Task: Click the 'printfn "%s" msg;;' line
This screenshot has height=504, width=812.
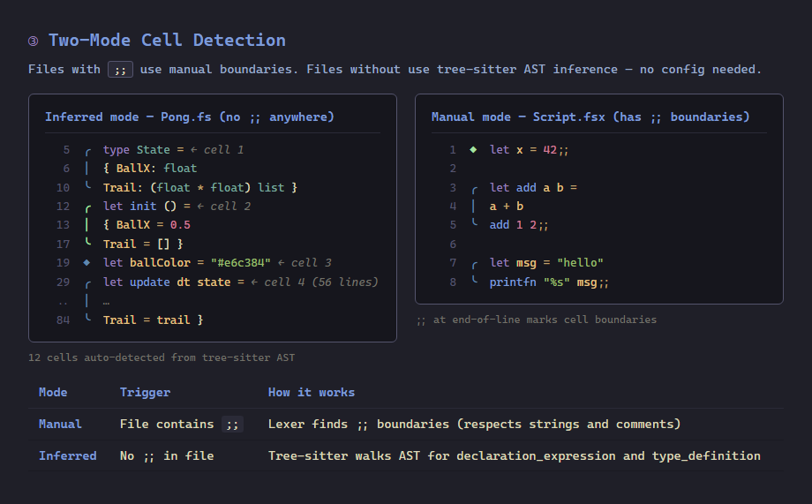Action: [549, 282]
